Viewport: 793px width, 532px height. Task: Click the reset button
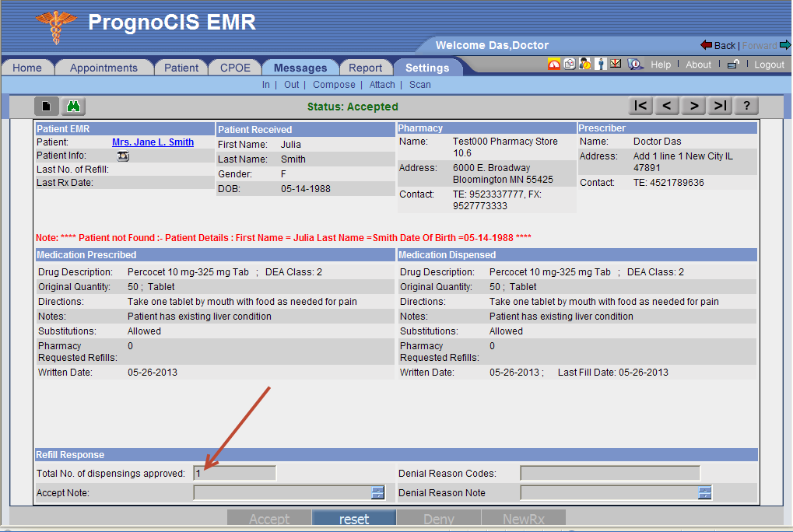354,518
